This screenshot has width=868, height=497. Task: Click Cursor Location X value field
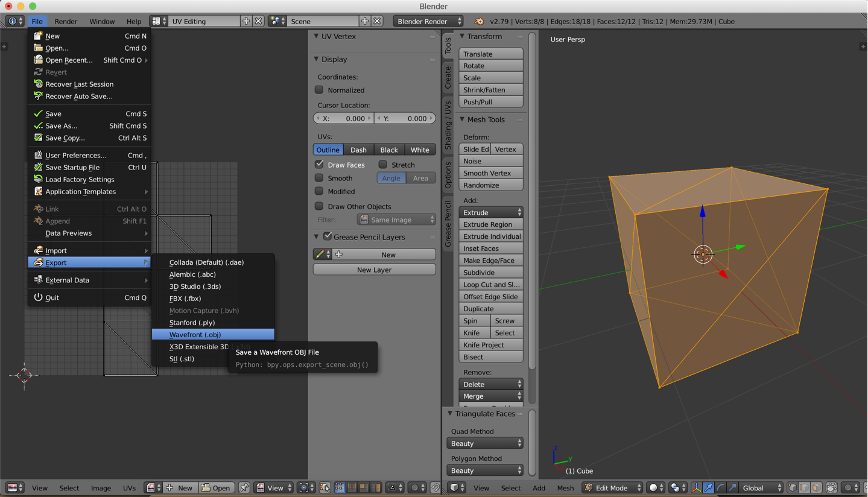pyautogui.click(x=344, y=118)
